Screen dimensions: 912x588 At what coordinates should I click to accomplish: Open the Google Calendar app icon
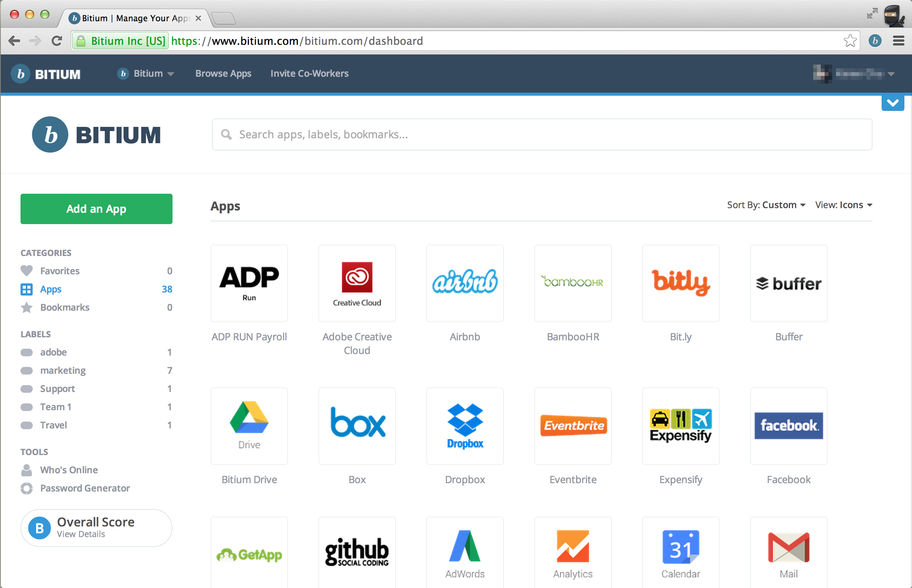point(681,552)
